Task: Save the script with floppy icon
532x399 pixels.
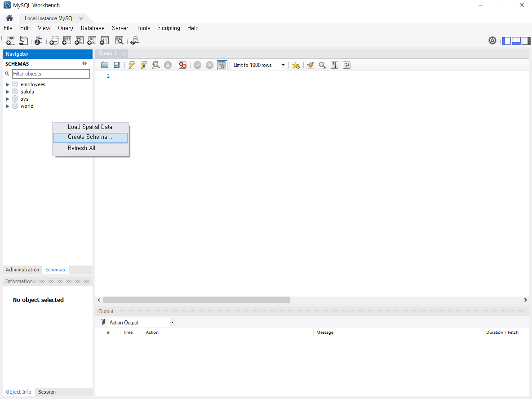Action: tap(116, 65)
